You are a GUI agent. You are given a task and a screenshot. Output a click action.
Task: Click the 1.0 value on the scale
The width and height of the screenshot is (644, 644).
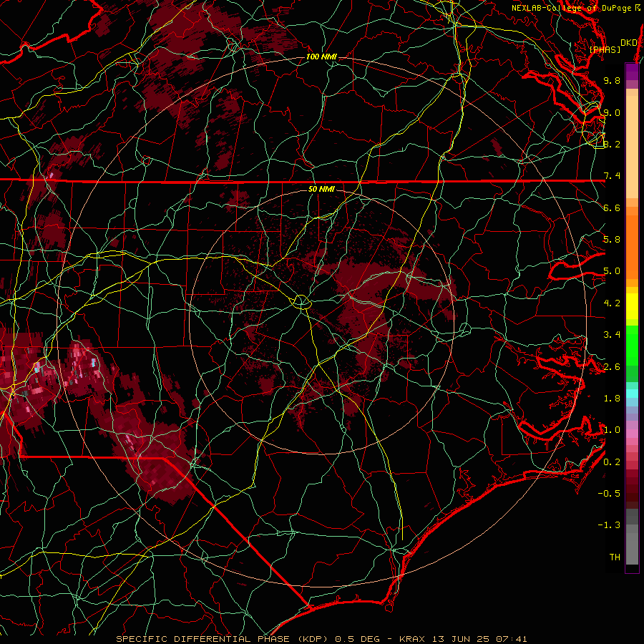[x=612, y=430]
